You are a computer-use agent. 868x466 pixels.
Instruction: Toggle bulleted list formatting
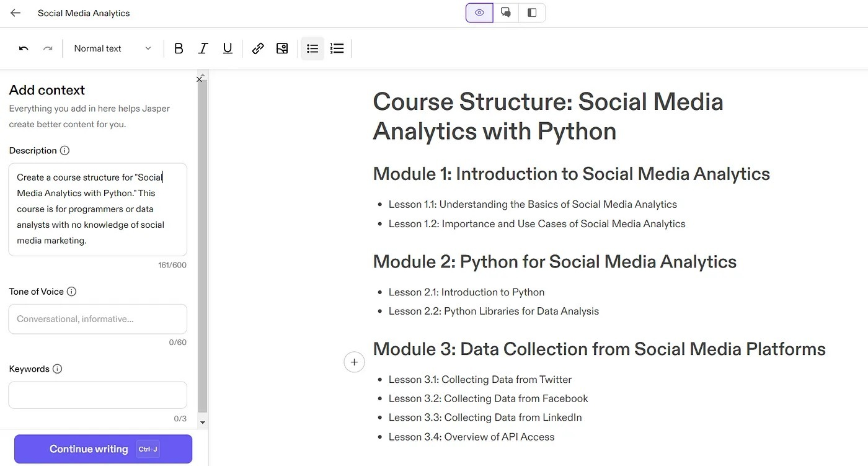312,48
